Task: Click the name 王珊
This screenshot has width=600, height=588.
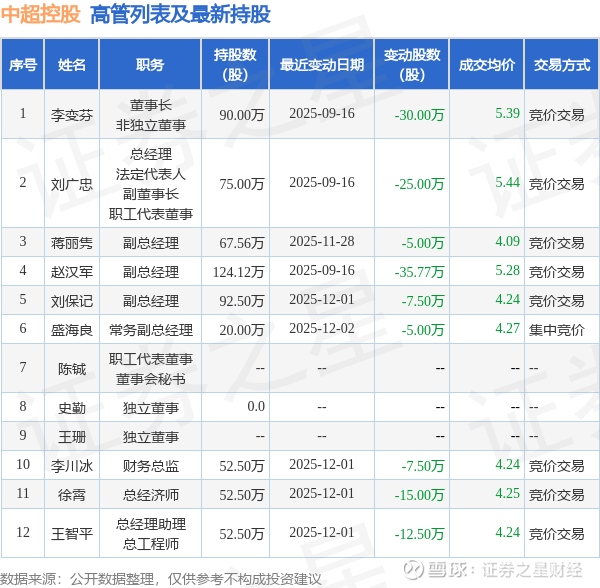Action: [x=72, y=437]
